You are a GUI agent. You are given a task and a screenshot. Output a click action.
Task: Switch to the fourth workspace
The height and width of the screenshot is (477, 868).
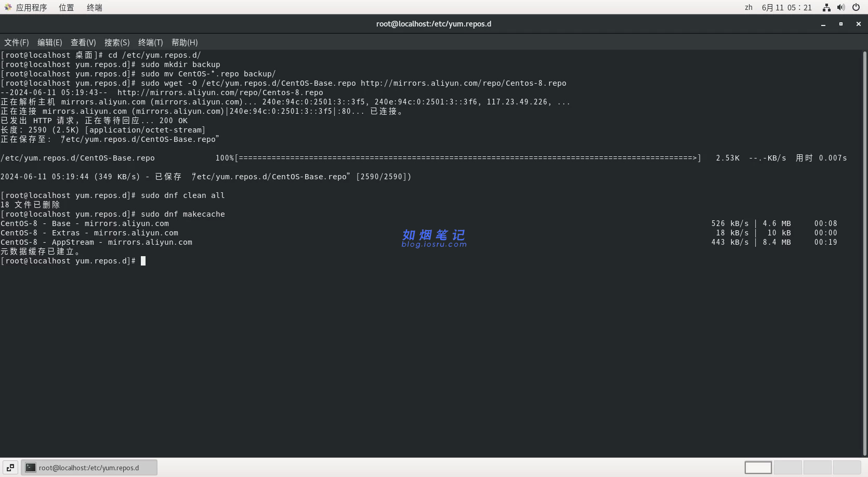point(847,468)
